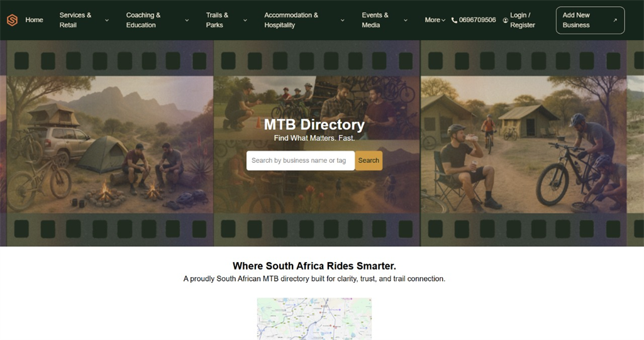The width and height of the screenshot is (644, 340).
Task: Click the map preview thumbnail
Action: point(314,319)
